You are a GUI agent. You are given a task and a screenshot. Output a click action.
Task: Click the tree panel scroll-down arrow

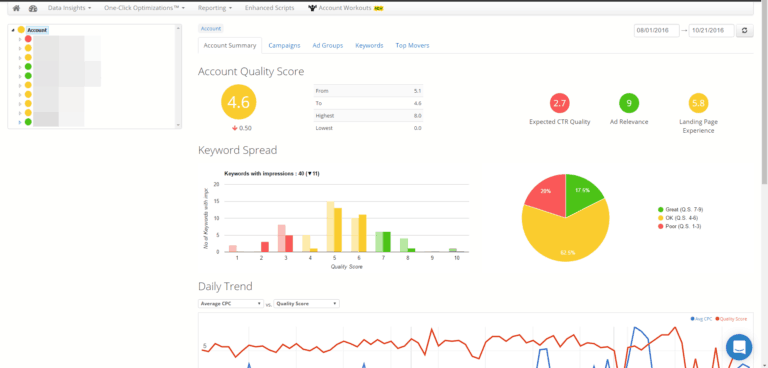(x=178, y=125)
